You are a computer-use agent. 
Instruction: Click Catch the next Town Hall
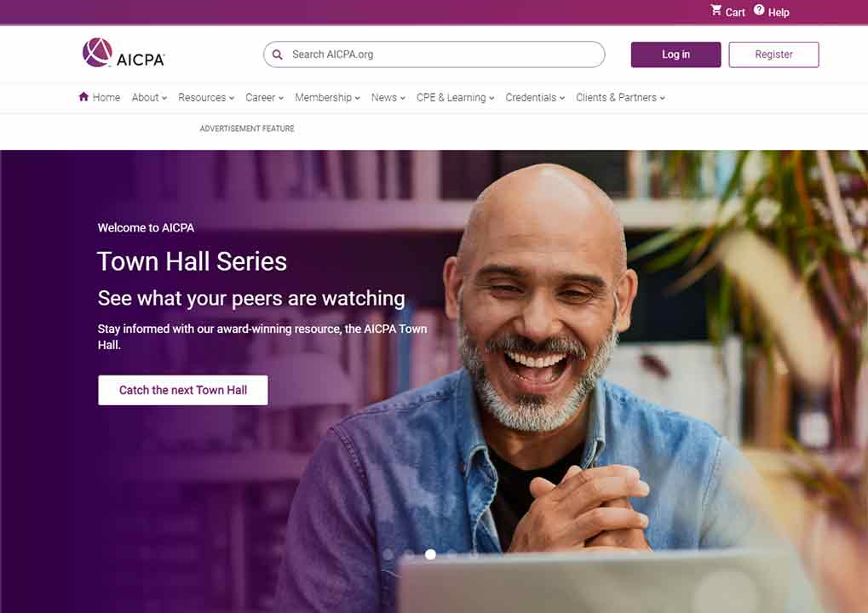(x=182, y=390)
